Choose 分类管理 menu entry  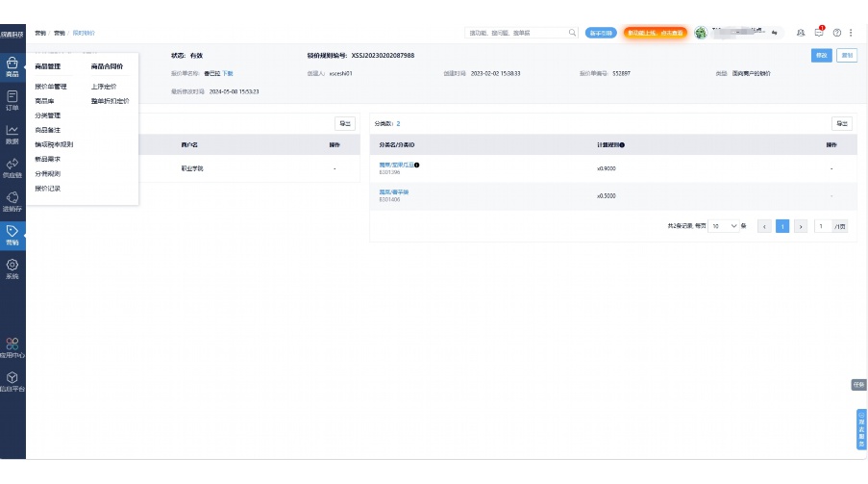(x=47, y=115)
